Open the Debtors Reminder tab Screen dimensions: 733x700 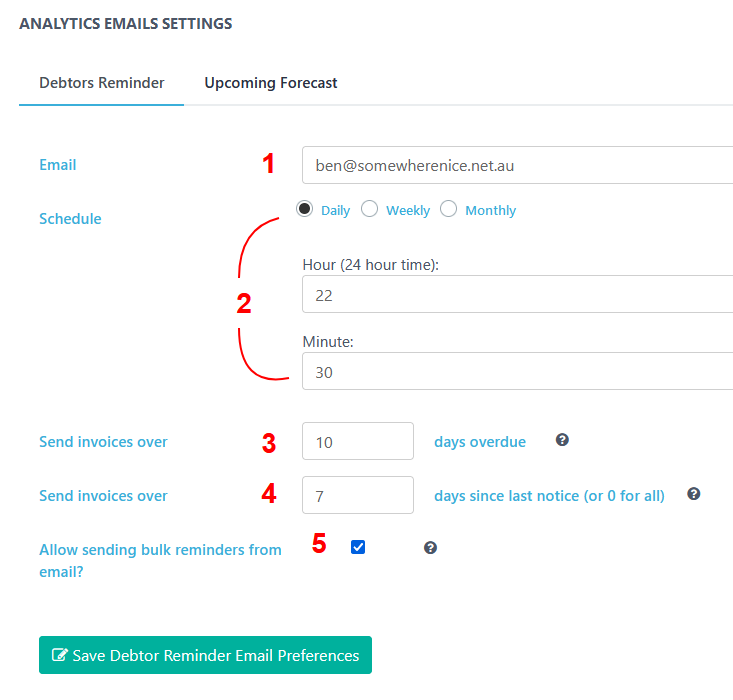point(101,83)
